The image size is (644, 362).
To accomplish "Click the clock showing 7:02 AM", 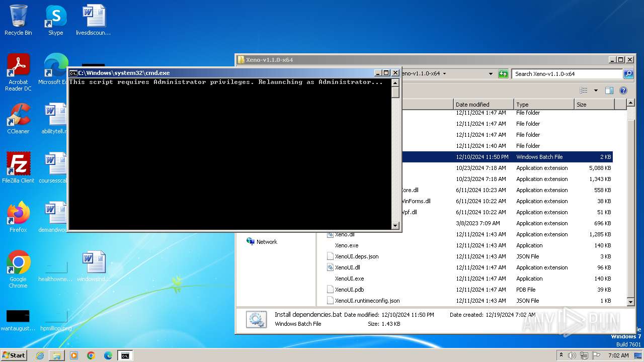I will (618, 355).
